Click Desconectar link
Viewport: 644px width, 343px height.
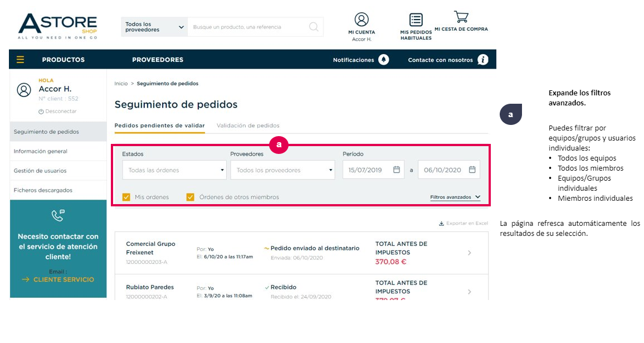click(x=61, y=112)
